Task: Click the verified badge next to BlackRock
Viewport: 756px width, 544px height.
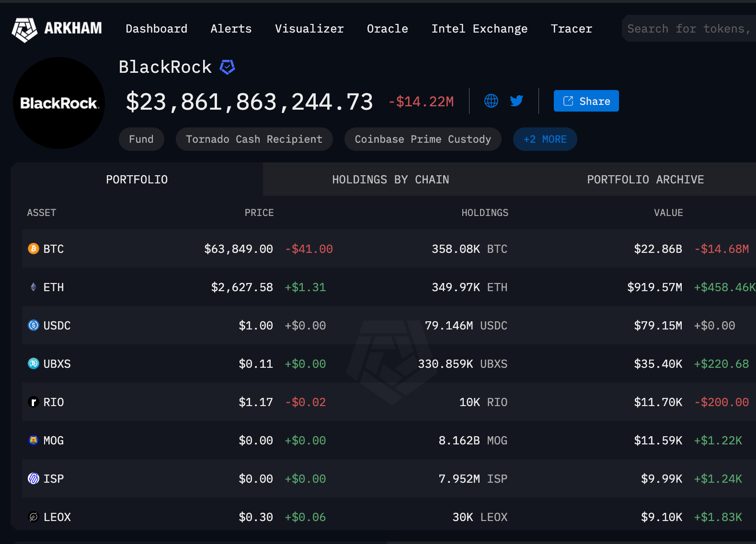Action: tap(227, 67)
